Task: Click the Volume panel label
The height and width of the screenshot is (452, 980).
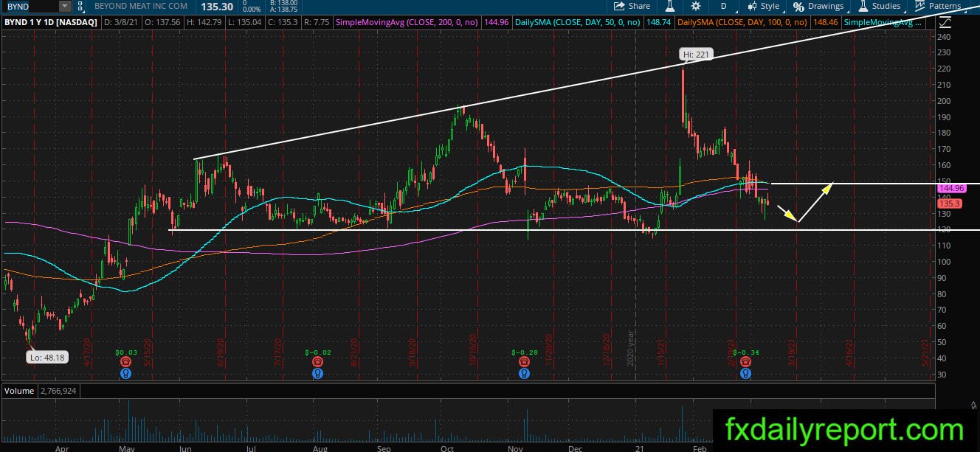Action: (18, 390)
